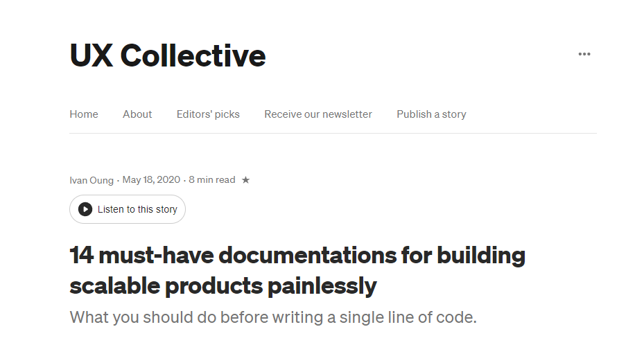
Task: Open the About tab
Action: point(137,114)
